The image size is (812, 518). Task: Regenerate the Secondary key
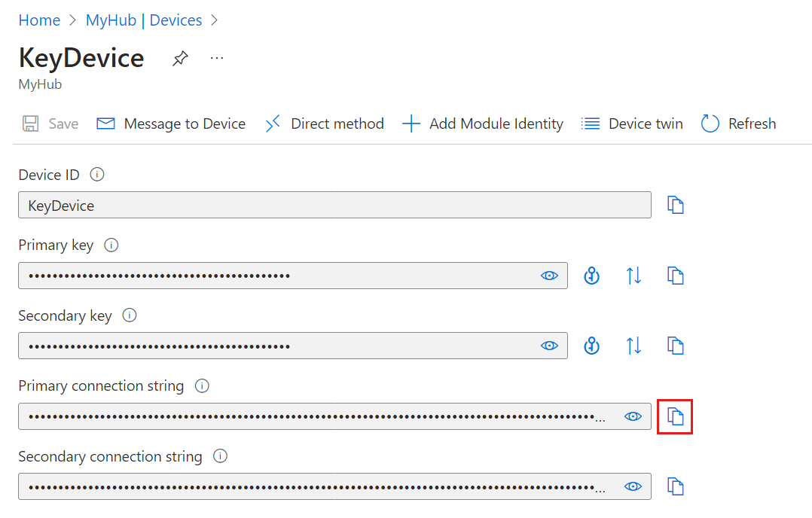click(x=591, y=346)
